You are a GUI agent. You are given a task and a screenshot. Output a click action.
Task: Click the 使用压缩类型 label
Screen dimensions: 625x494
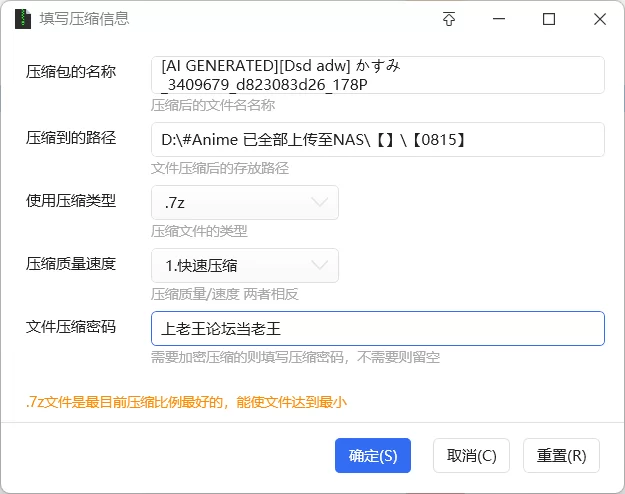tap(71, 201)
